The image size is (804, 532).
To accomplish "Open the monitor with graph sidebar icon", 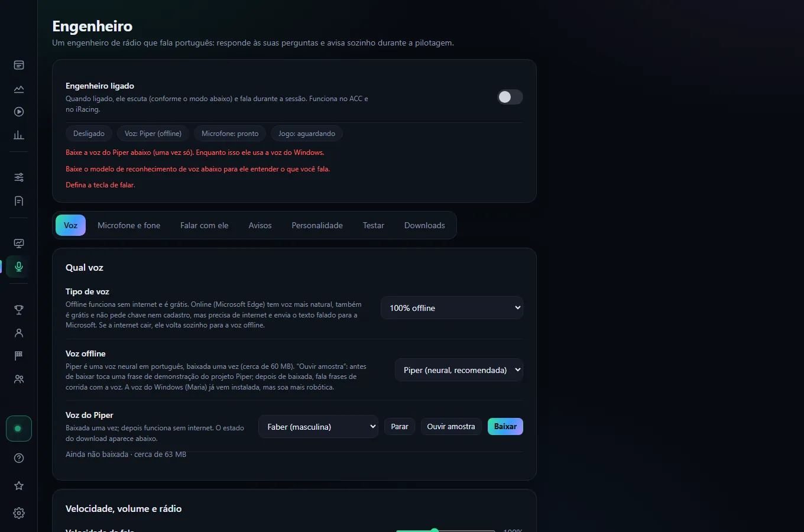I will point(19,243).
